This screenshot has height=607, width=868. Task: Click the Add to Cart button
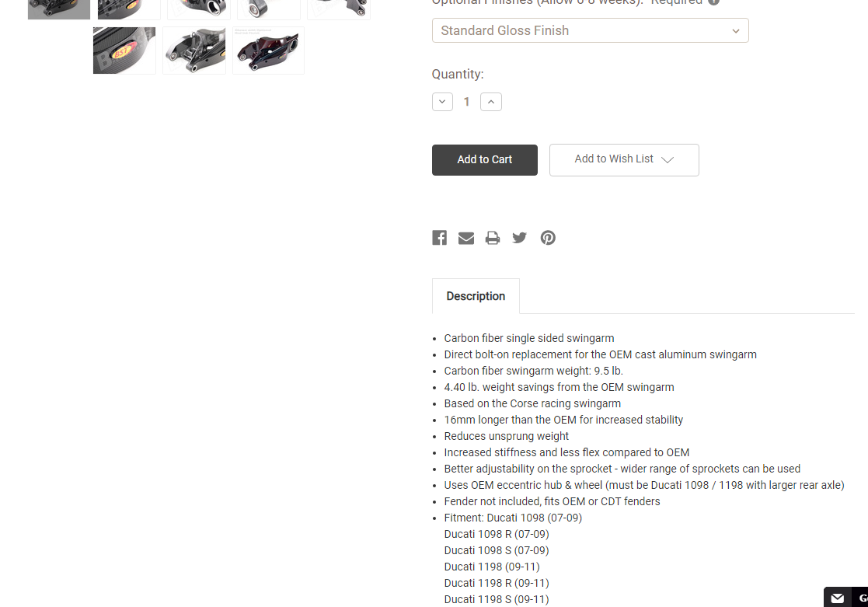(x=484, y=160)
